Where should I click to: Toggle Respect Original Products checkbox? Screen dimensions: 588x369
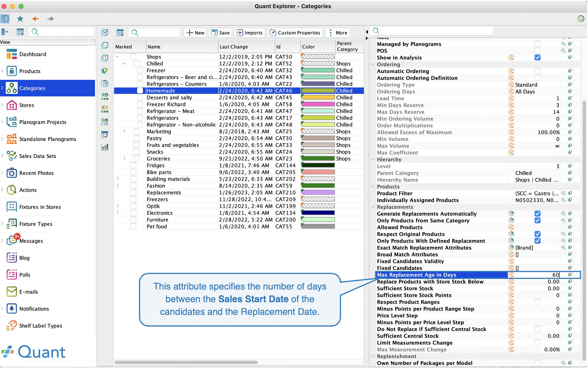click(537, 234)
